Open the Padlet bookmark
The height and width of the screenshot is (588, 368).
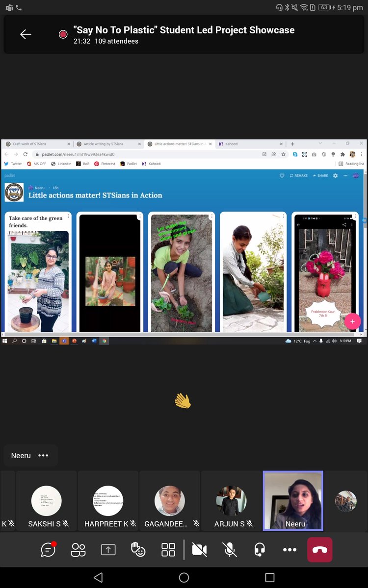(129, 164)
